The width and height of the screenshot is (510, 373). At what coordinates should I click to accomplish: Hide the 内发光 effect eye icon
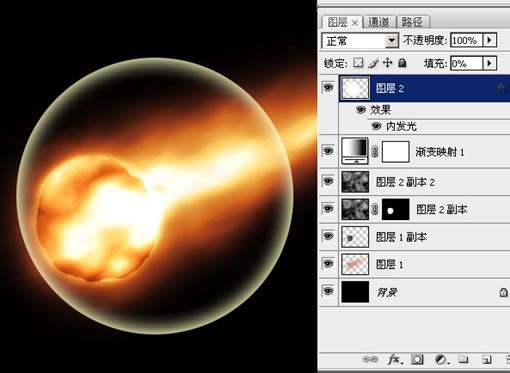click(x=376, y=126)
